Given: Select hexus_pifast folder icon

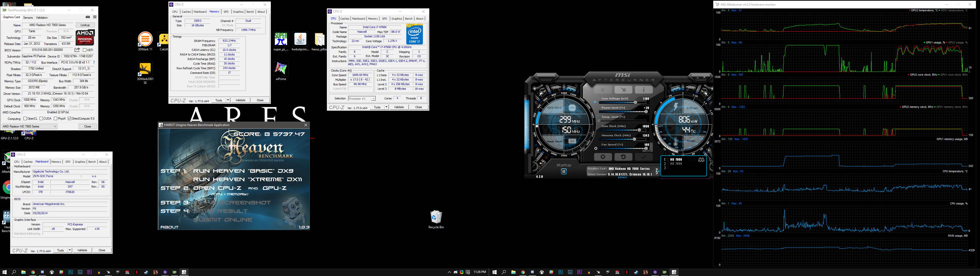Looking at the screenshot, I should [319, 41].
